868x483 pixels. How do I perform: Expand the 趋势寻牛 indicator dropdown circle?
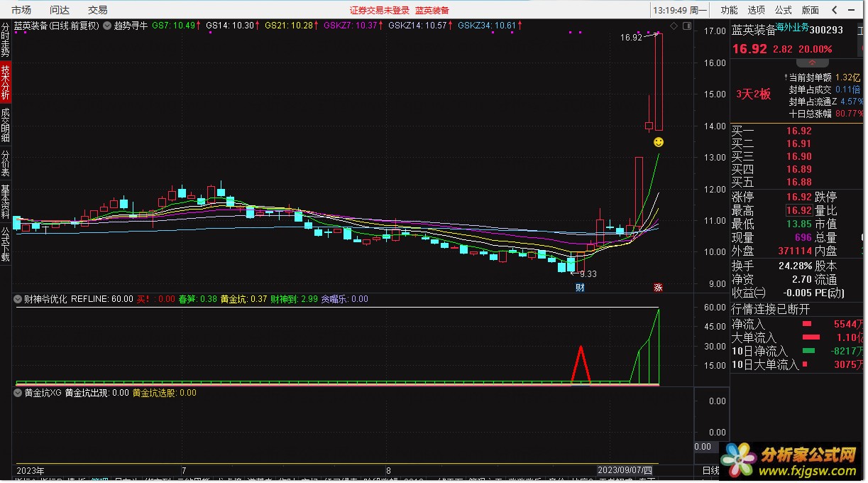(x=107, y=25)
